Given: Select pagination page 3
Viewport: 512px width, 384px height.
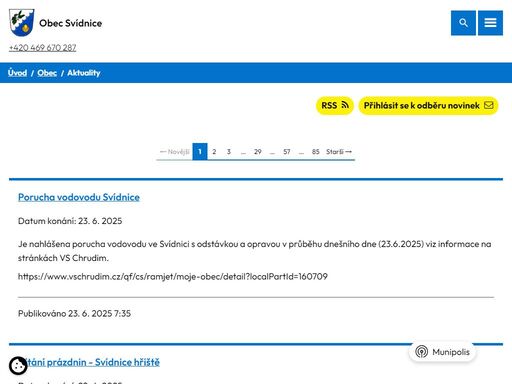Looking at the screenshot, I should click(x=229, y=152).
